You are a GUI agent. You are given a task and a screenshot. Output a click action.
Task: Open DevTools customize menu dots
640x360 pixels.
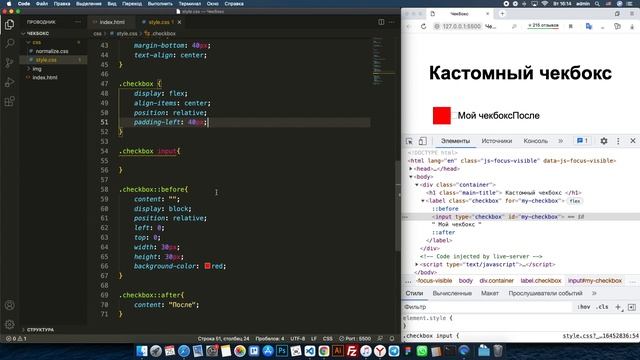[618, 141]
